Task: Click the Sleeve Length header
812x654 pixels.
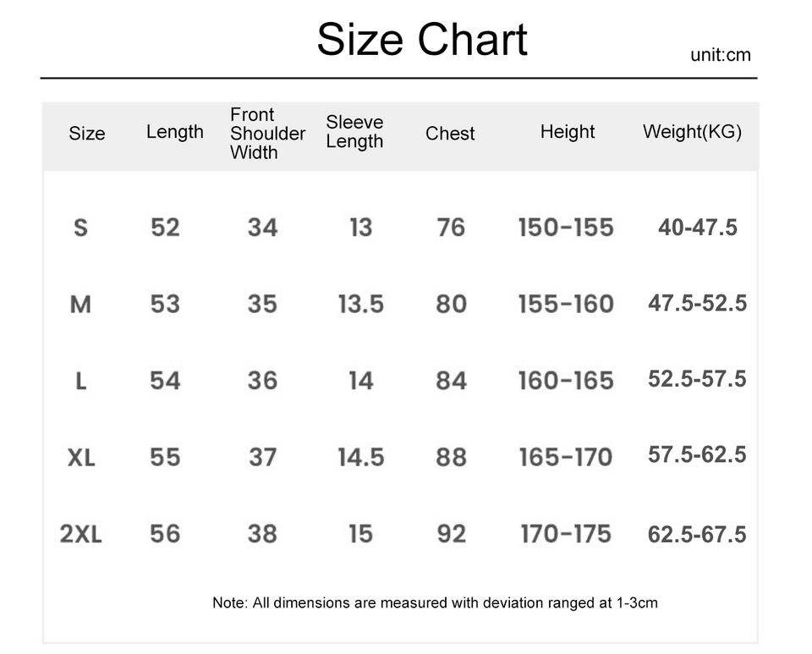Action: click(354, 132)
